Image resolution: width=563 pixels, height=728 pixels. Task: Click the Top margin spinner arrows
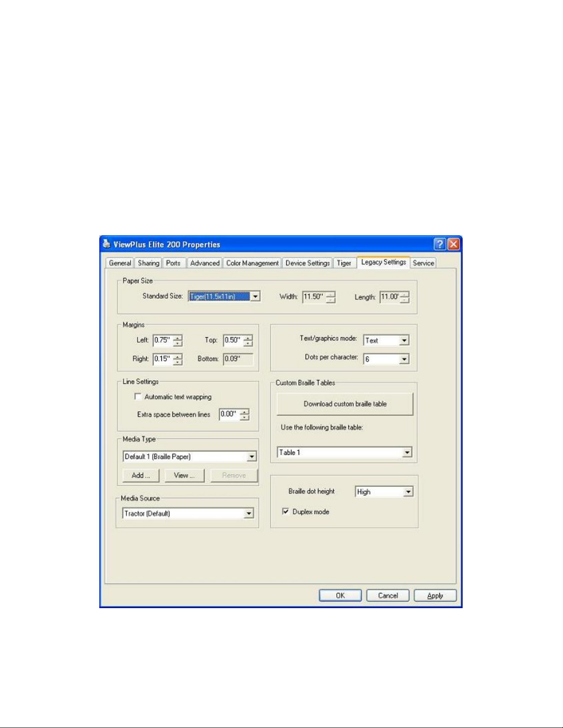click(x=248, y=341)
